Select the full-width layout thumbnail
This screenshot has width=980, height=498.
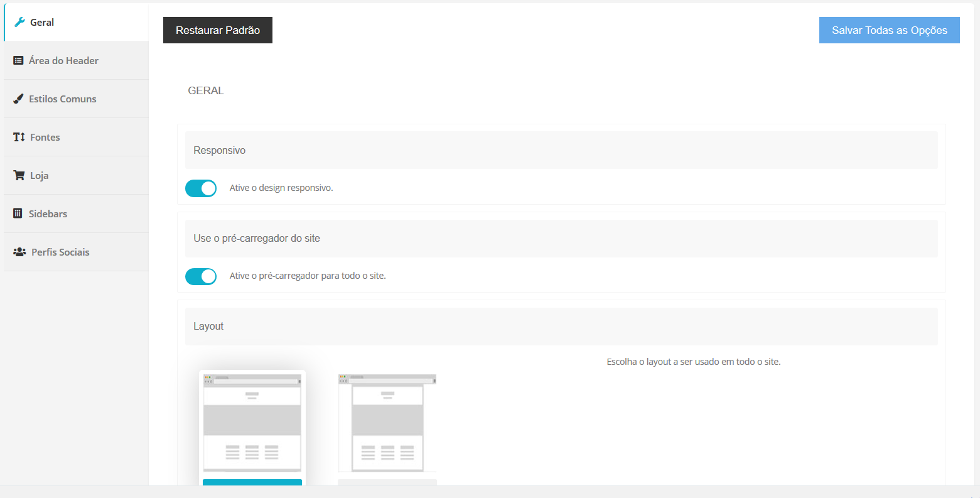(x=252, y=424)
